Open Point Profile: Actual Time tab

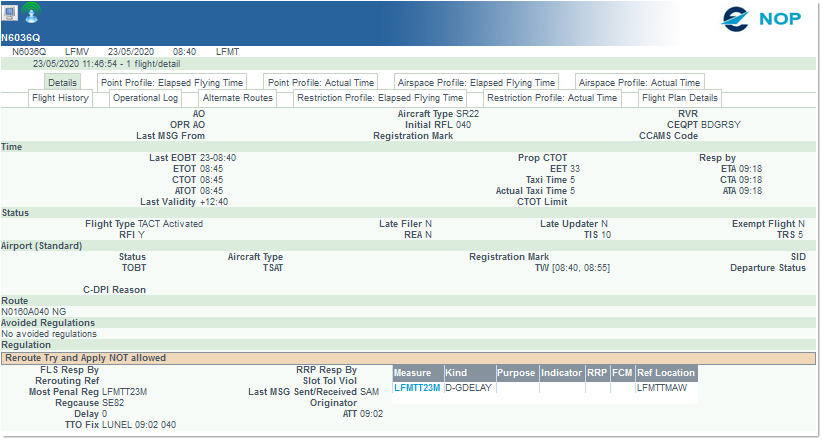click(318, 82)
